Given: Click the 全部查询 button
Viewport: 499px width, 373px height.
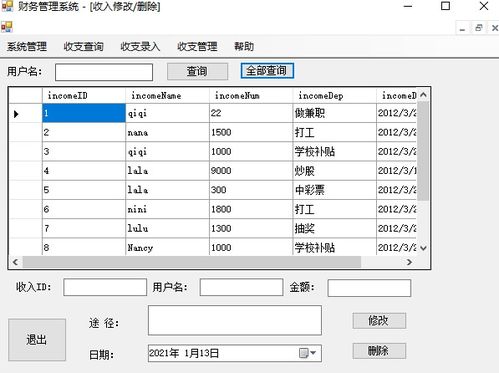Looking at the screenshot, I should (x=267, y=71).
